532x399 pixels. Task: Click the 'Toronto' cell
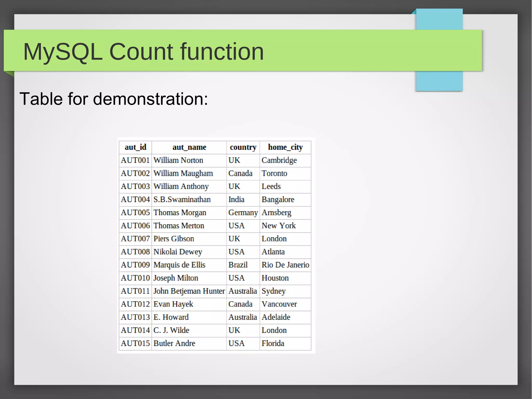[285, 173]
